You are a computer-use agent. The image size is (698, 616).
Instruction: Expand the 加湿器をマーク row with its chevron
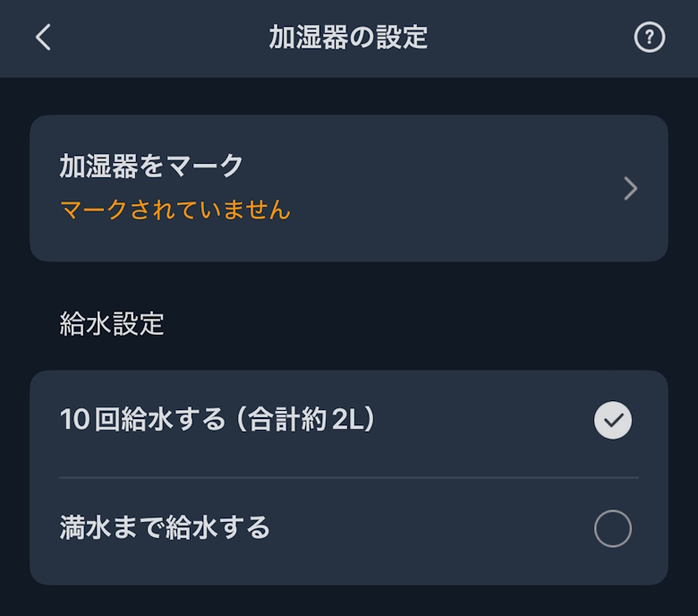pos(630,188)
